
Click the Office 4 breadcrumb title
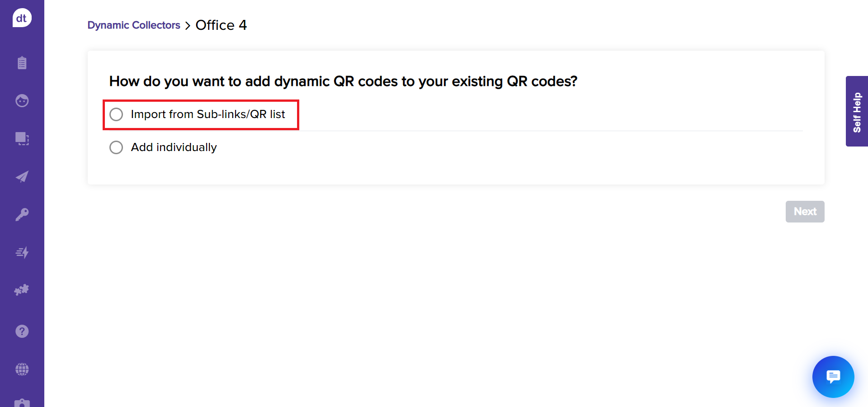click(221, 25)
